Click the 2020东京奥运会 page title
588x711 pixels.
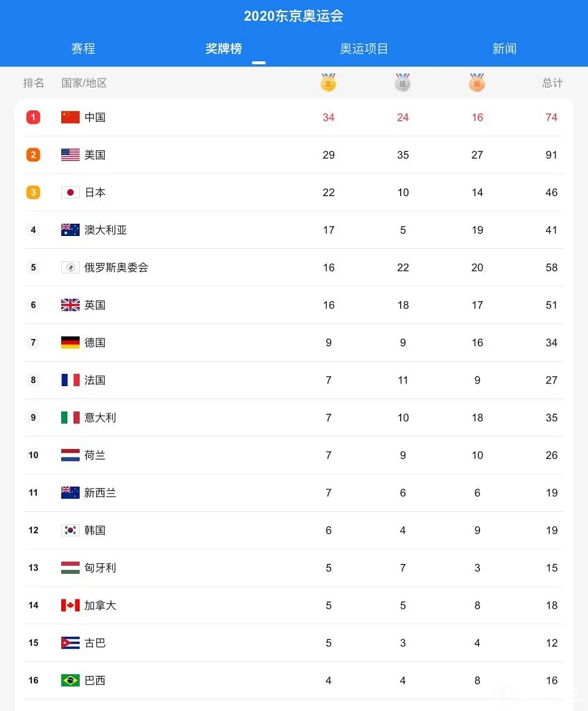pyautogui.click(x=293, y=17)
